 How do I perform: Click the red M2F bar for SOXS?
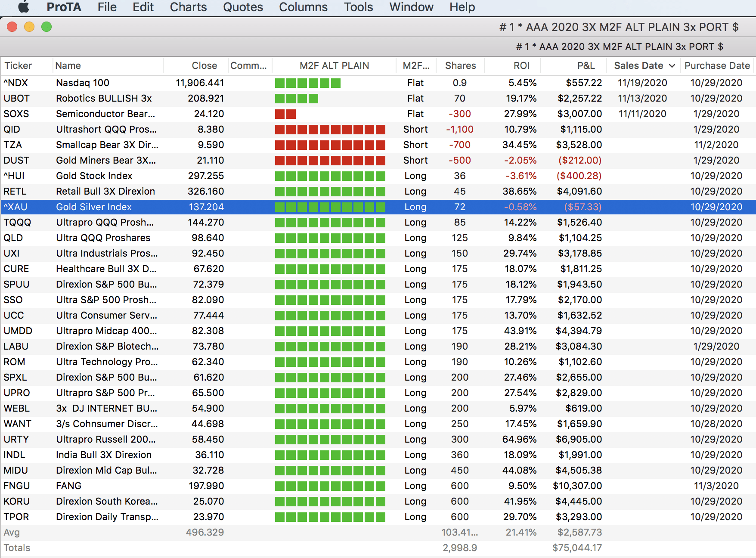[x=285, y=114]
